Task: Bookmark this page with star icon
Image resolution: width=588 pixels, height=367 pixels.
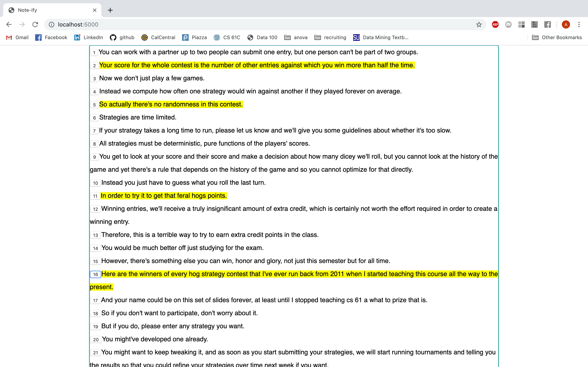Action: point(479,24)
